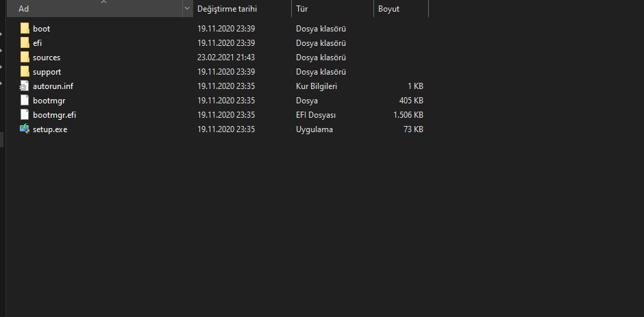The width and height of the screenshot is (644, 317).
Task: Select the efi folder icon
Action: [25, 43]
